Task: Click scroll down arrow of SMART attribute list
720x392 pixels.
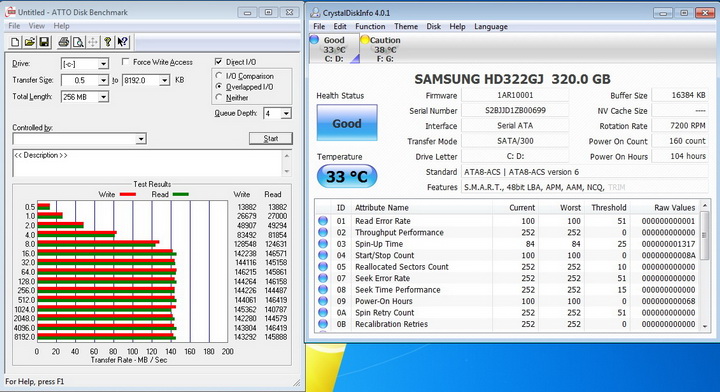Action: (705, 326)
